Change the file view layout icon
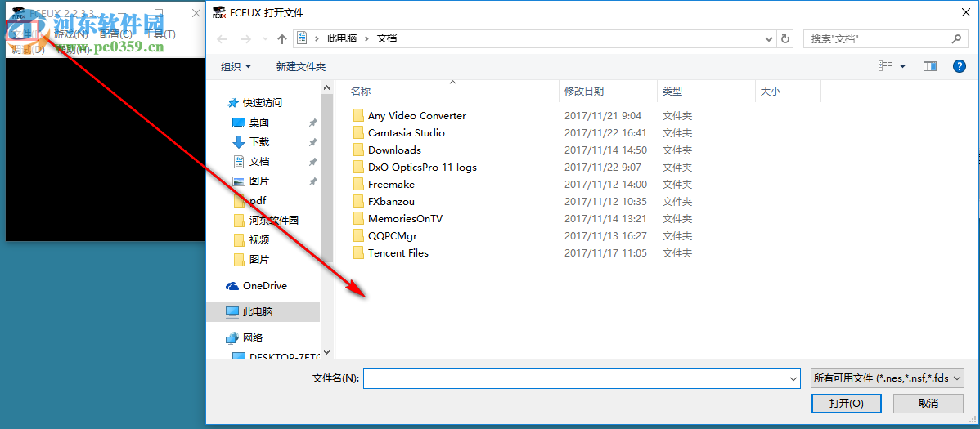Viewport: 980px width, 429px height. point(885,66)
